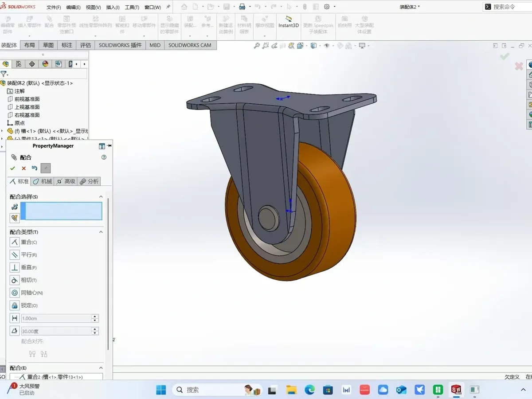Toggle the Distance mate button
Image resolution: width=532 pixels, height=399 pixels.
point(15,318)
